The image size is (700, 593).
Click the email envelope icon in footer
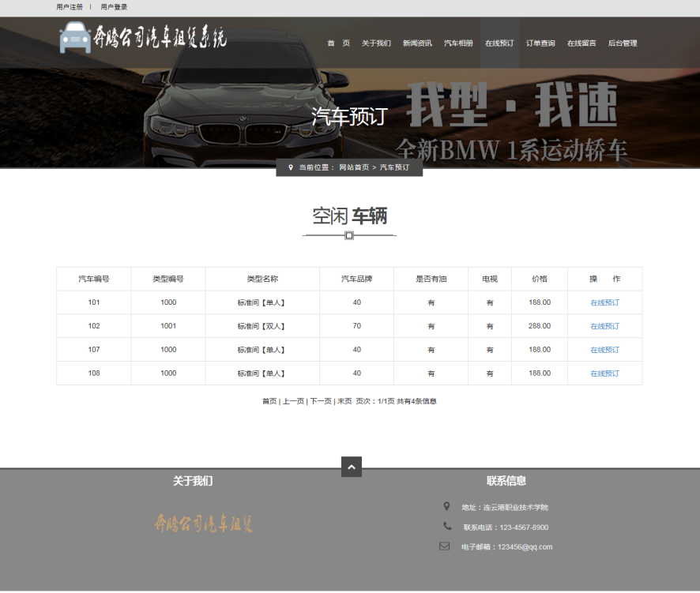pyautogui.click(x=445, y=546)
